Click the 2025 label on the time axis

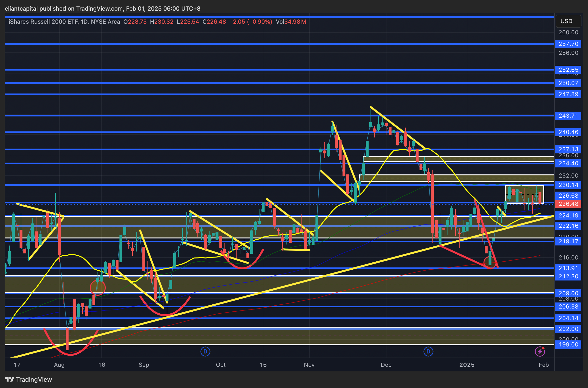coord(467,365)
